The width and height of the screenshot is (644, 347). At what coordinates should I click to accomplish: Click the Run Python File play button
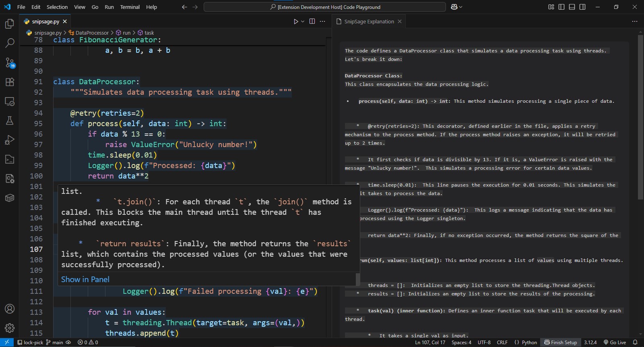296,21
